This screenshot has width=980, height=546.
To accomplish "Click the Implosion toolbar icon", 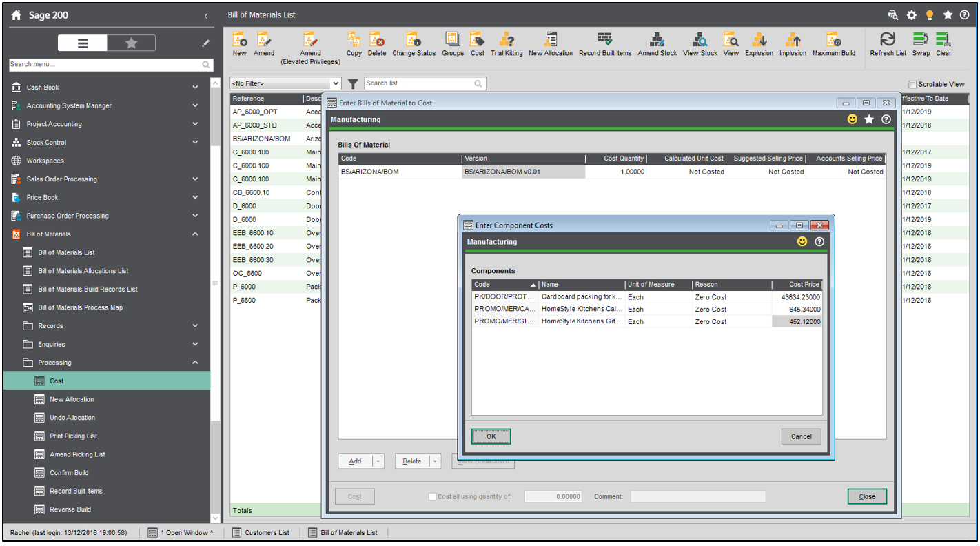I will (793, 44).
